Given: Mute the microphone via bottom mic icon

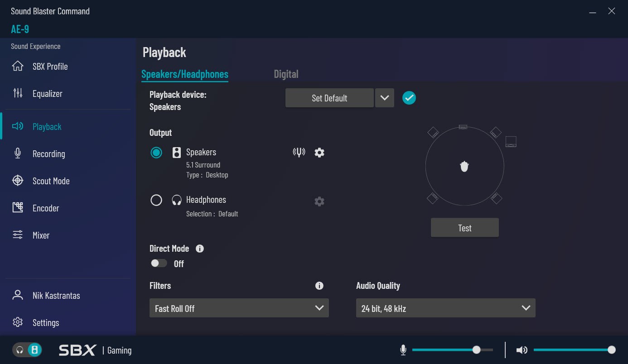Looking at the screenshot, I should (403, 350).
